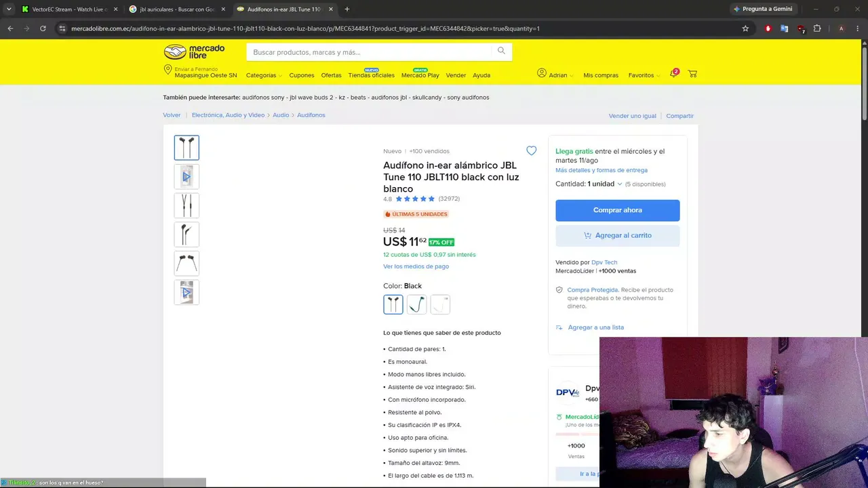This screenshot has width=868, height=488.
Task: Click the red extension icon in toolbar
Action: pos(768,28)
